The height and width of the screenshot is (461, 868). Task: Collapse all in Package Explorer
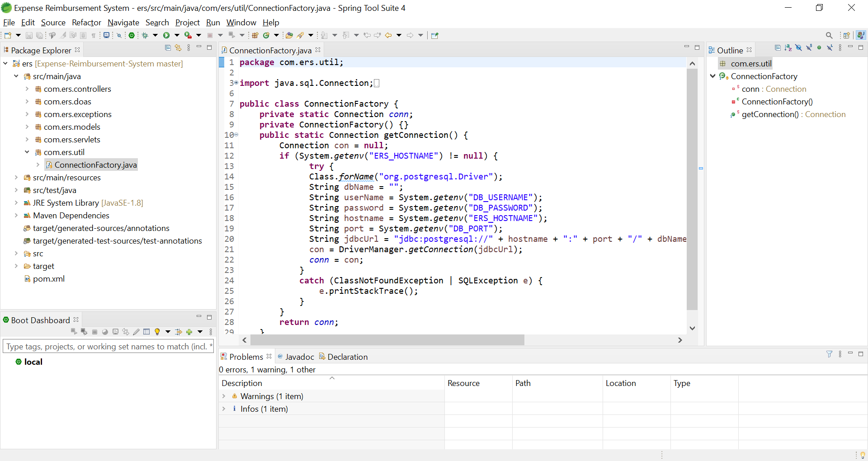click(168, 47)
